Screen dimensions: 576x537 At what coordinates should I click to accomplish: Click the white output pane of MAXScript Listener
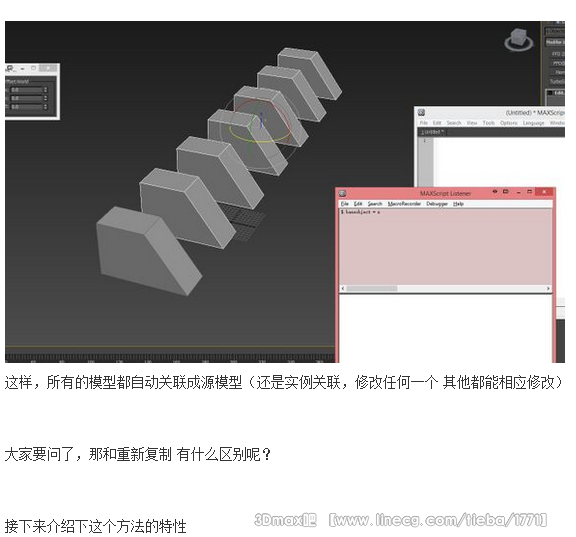coord(445,328)
